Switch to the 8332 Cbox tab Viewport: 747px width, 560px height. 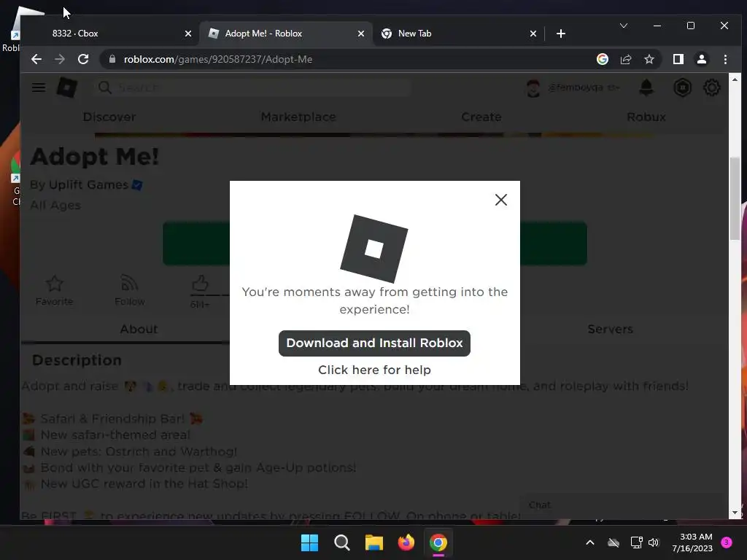[x=109, y=34]
